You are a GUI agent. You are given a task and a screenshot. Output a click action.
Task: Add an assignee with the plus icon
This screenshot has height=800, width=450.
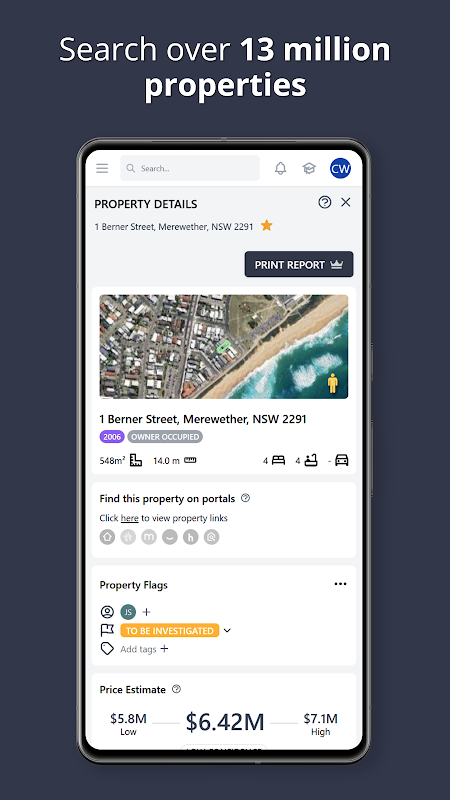pyautogui.click(x=146, y=612)
